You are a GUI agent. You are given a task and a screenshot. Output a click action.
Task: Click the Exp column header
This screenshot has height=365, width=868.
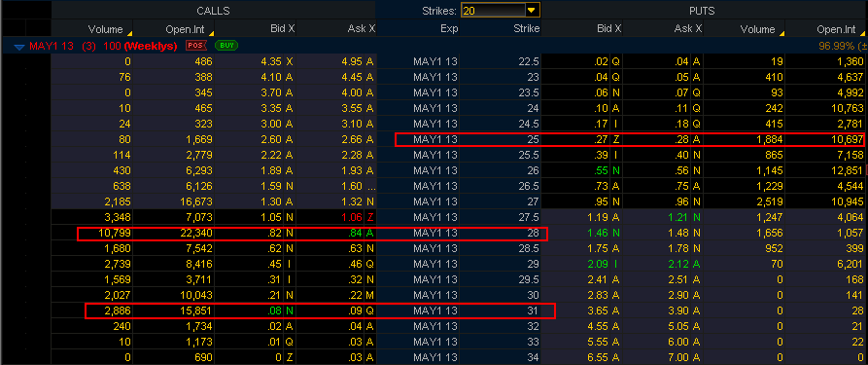coord(449,29)
